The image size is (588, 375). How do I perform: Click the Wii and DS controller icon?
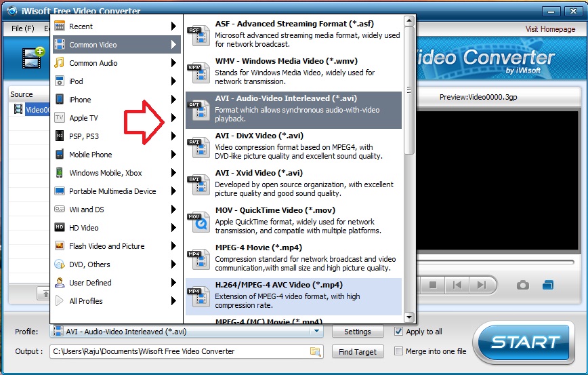coord(59,209)
